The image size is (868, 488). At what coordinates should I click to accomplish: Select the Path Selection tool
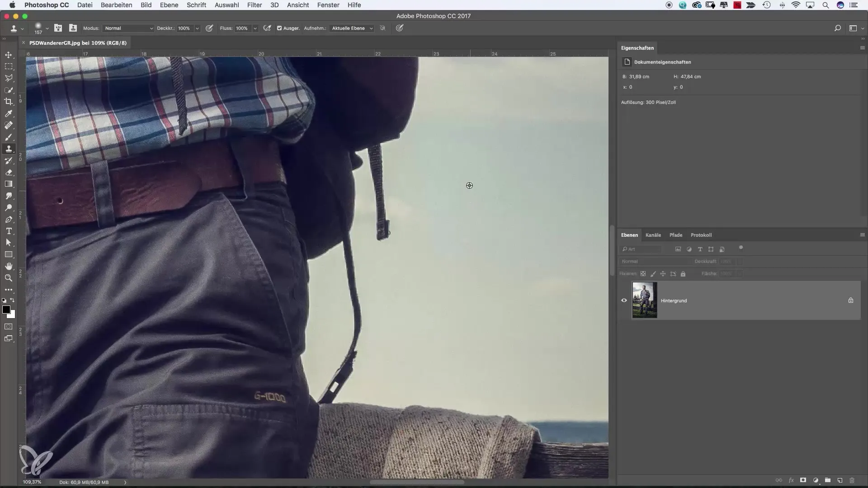tap(9, 243)
